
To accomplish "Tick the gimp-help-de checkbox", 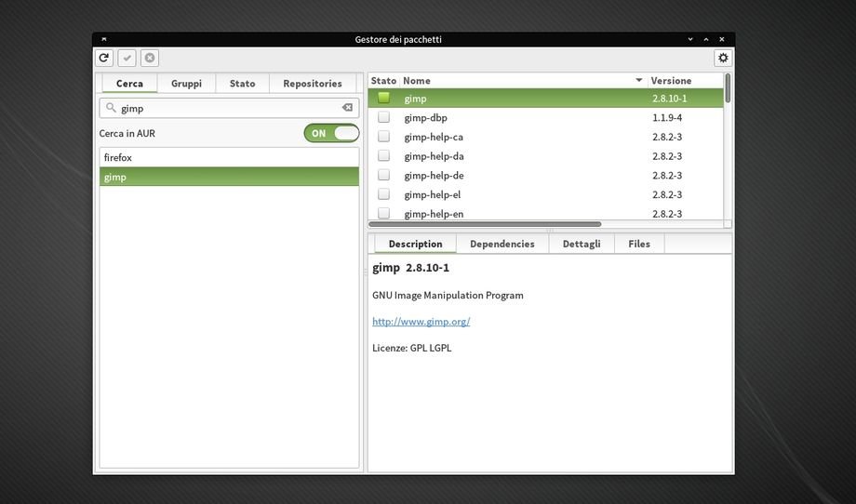I will pos(383,175).
